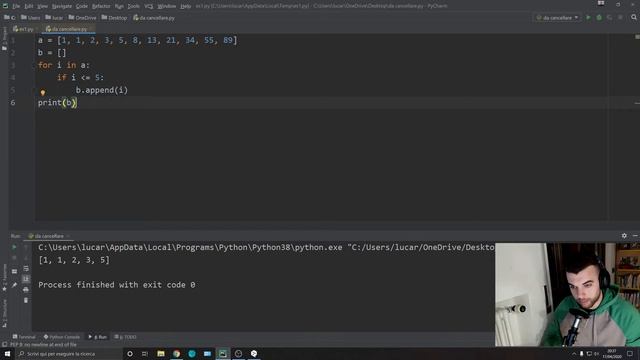The height and width of the screenshot is (360, 640).
Task: Open the Window menu
Action: pos(167,6)
